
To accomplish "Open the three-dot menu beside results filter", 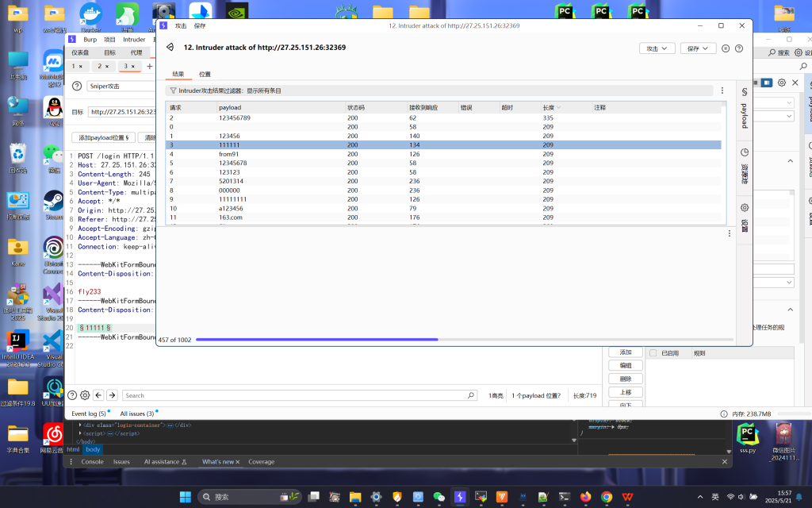I will point(722,90).
